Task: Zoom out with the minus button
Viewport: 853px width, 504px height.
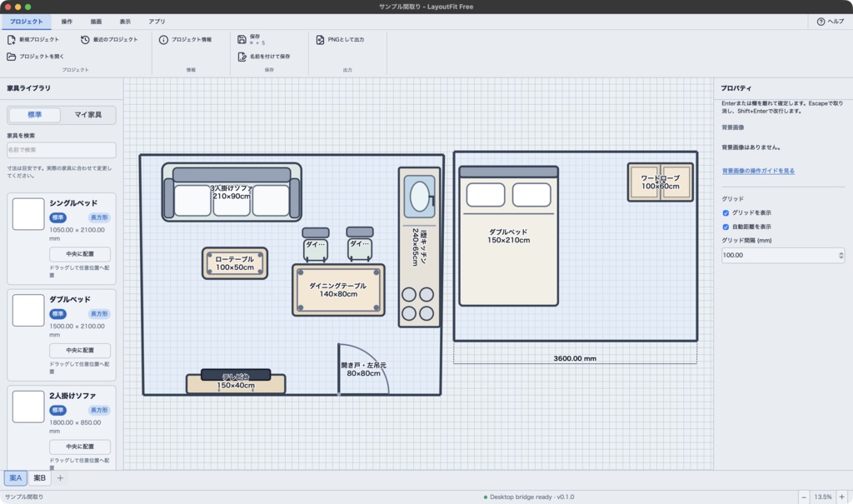Action: pyautogui.click(x=804, y=497)
